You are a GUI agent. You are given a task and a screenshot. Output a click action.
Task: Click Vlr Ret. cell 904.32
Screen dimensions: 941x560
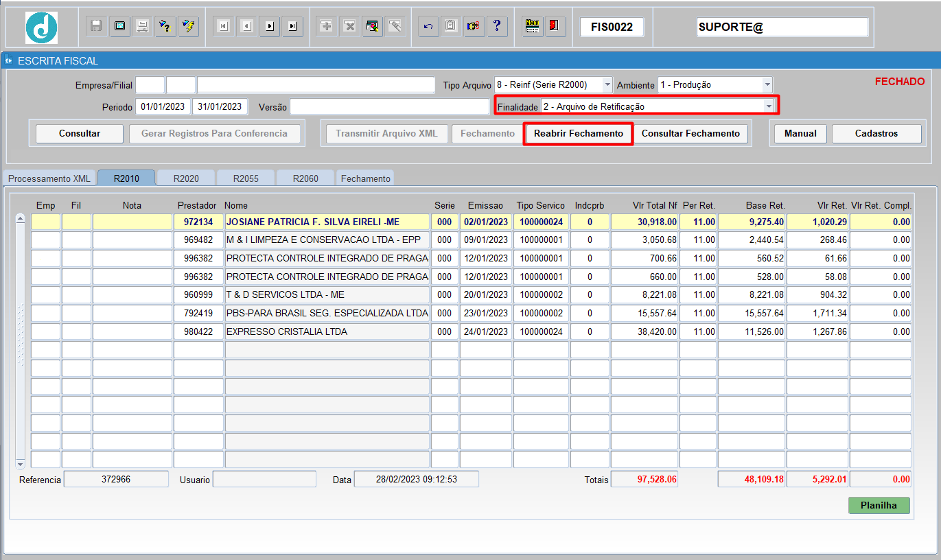(x=817, y=295)
